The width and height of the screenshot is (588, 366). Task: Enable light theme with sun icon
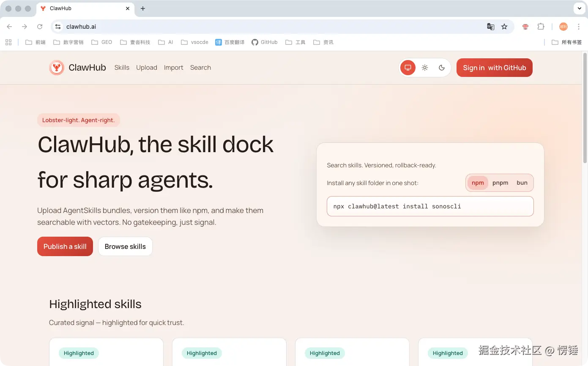(x=425, y=68)
